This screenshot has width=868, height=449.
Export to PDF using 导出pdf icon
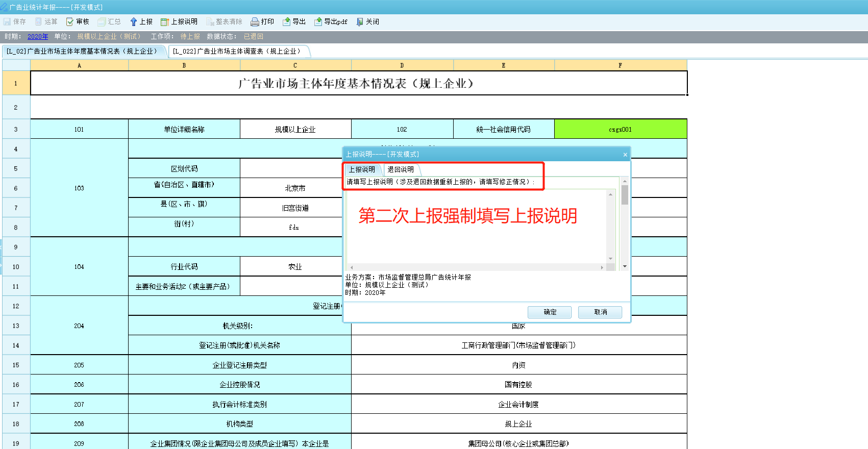coord(318,22)
